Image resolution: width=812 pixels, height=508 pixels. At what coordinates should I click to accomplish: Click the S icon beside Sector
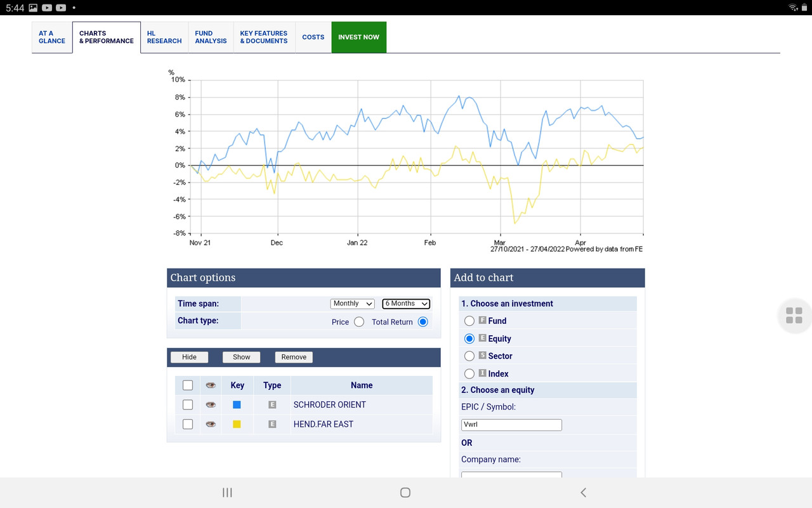click(x=483, y=356)
